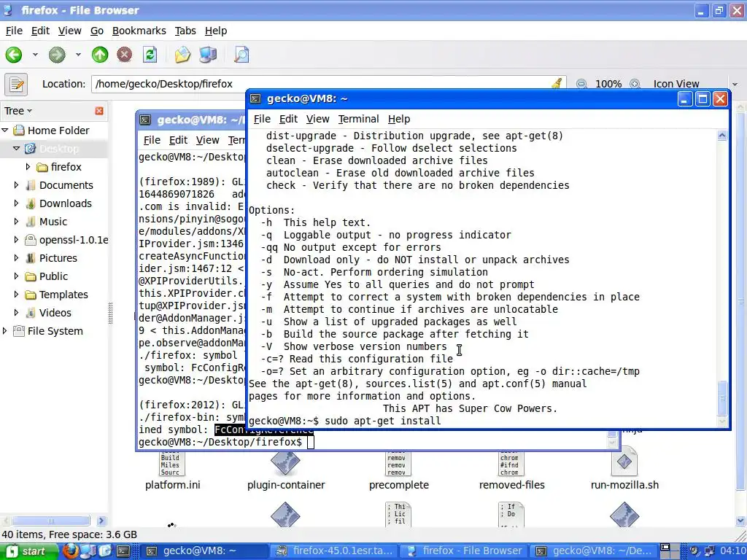Open File Browser's Go menu
747x560 pixels.
tap(97, 31)
